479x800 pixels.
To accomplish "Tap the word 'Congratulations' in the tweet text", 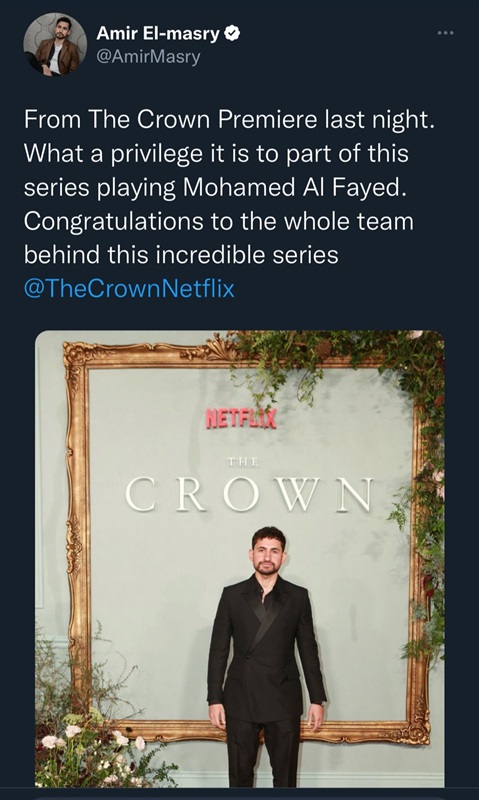I will point(113,221).
